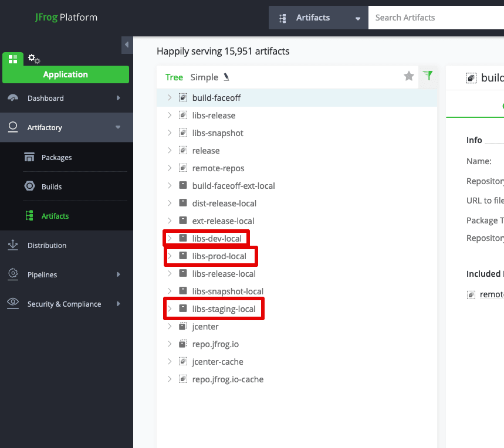Open the Pipelines sidebar menu
Viewport: 504px width, 448px height.
42,274
